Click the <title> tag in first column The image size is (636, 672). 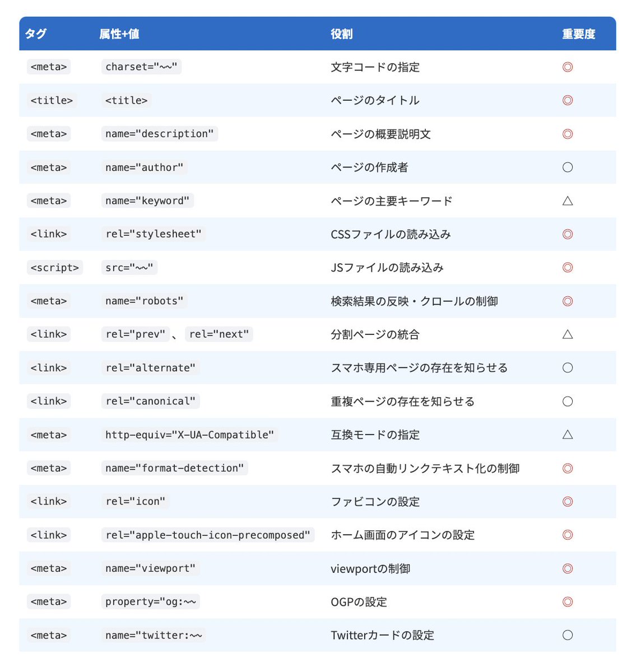(x=52, y=100)
